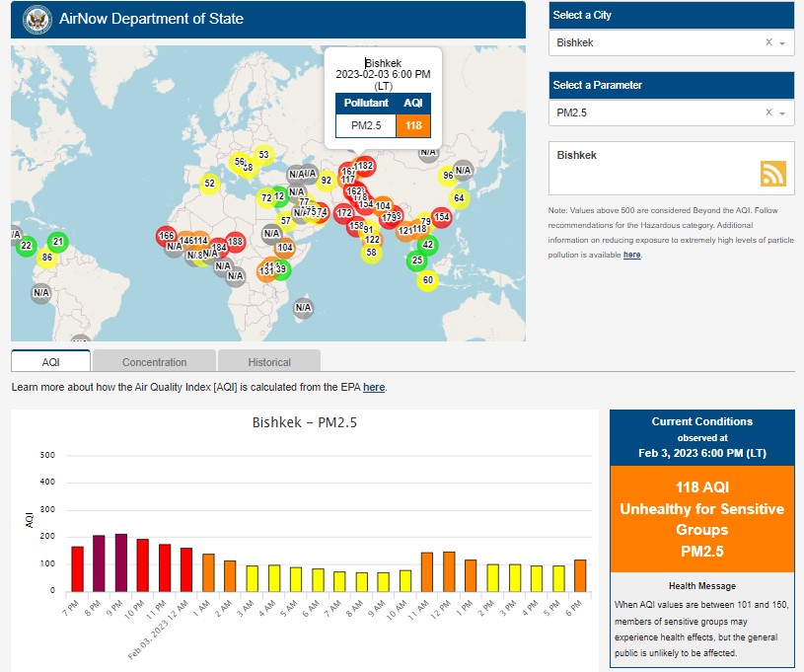Open the particle pollution information 'here' link

click(631, 255)
